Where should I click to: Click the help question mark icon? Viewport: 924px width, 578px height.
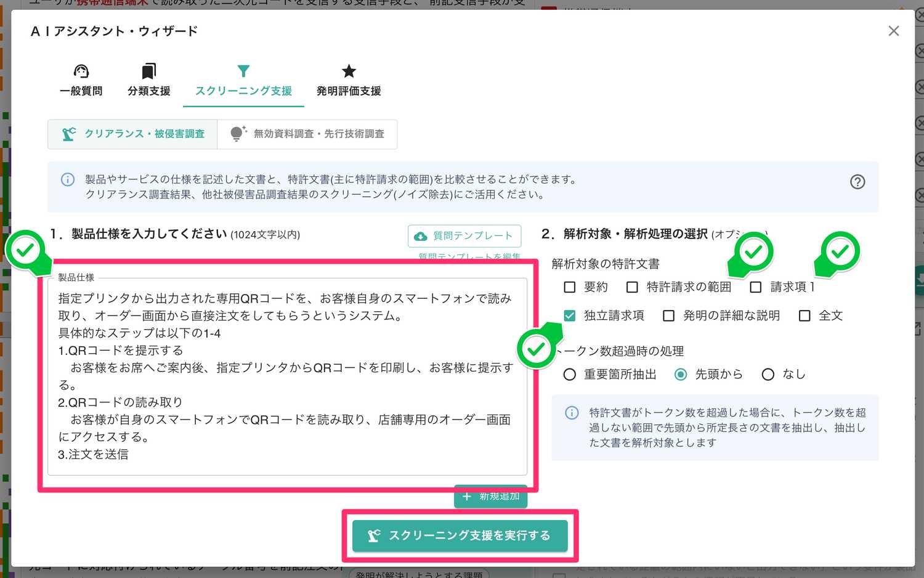point(857,182)
